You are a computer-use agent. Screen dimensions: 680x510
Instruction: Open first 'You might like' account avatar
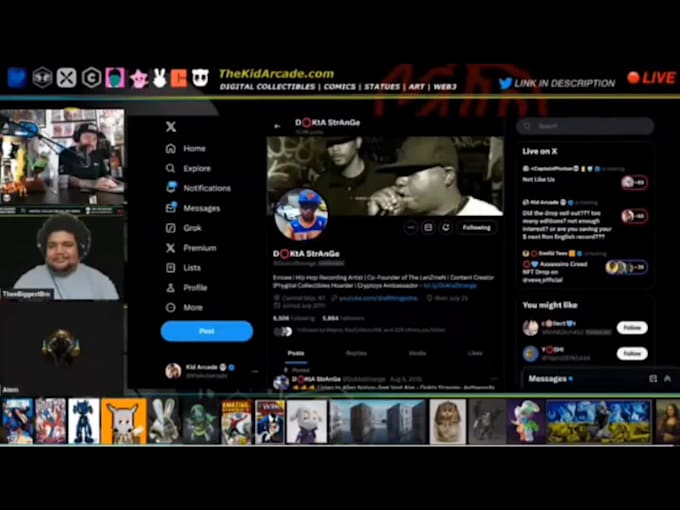click(530, 328)
